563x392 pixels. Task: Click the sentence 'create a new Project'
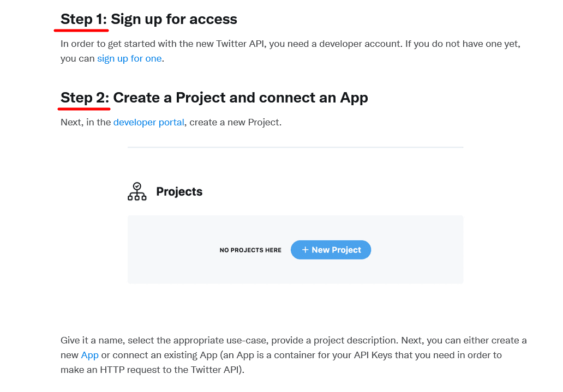tap(235, 122)
